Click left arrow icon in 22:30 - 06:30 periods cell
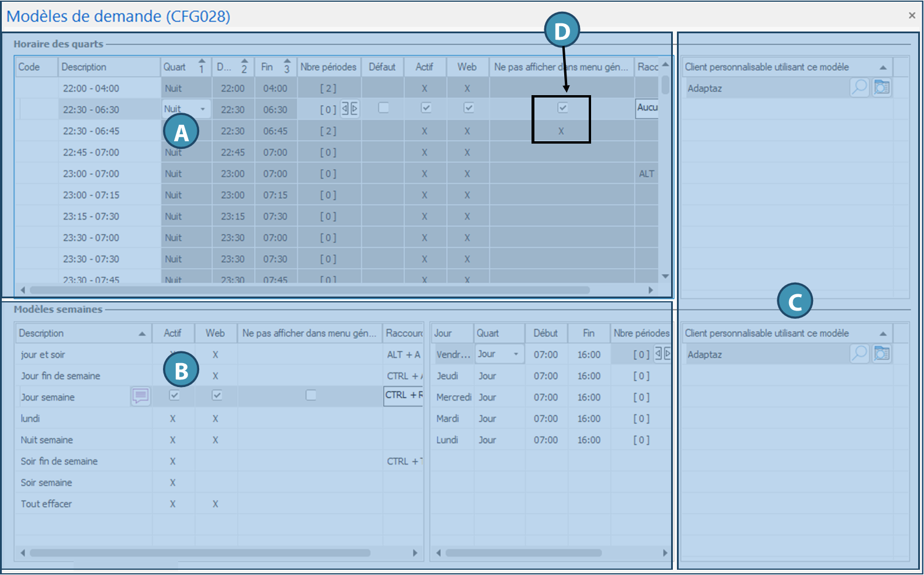This screenshot has height=575, width=924. click(345, 109)
